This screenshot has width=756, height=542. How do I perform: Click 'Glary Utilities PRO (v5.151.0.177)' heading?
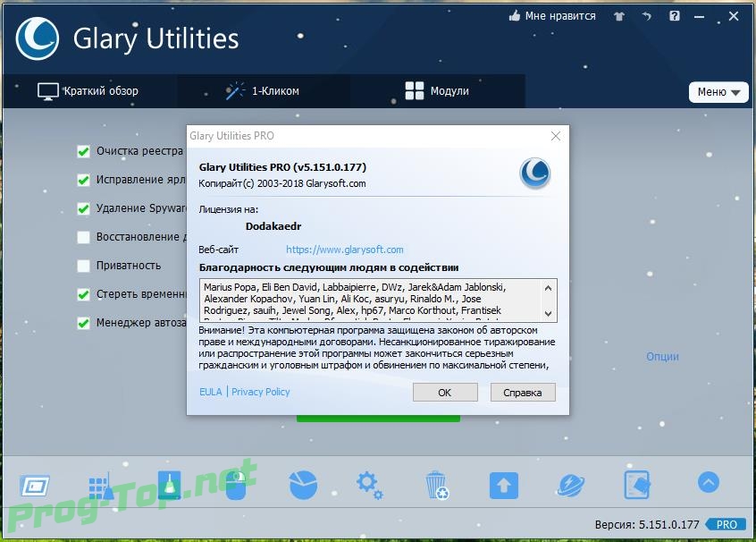tap(282, 167)
